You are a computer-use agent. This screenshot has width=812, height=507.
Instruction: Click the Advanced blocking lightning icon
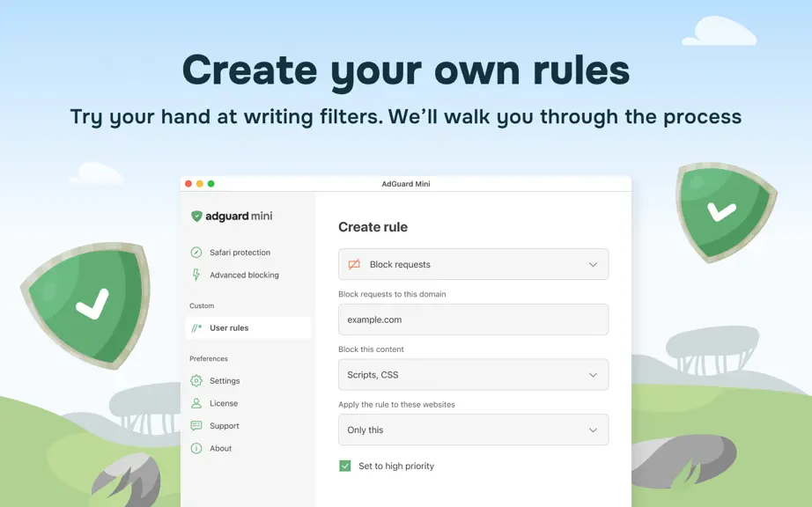[x=196, y=275]
